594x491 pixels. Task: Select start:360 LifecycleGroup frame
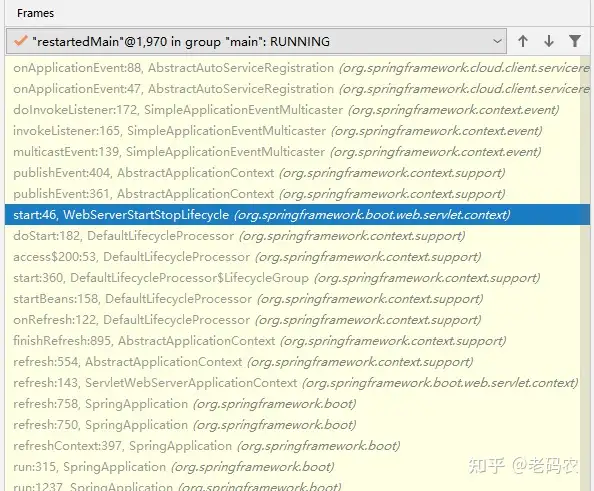[x=292, y=278]
